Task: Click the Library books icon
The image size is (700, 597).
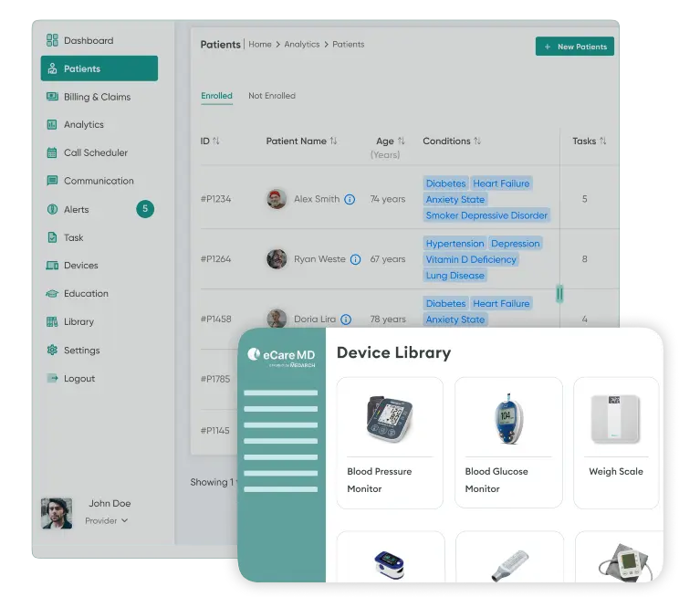Action: click(52, 321)
